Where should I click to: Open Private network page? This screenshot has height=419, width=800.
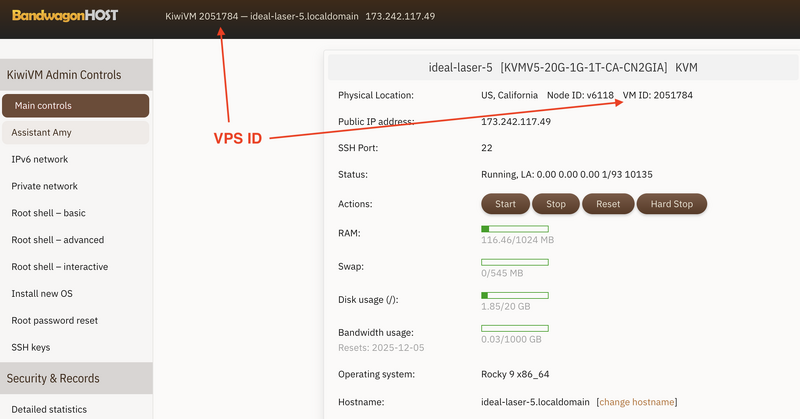44,186
